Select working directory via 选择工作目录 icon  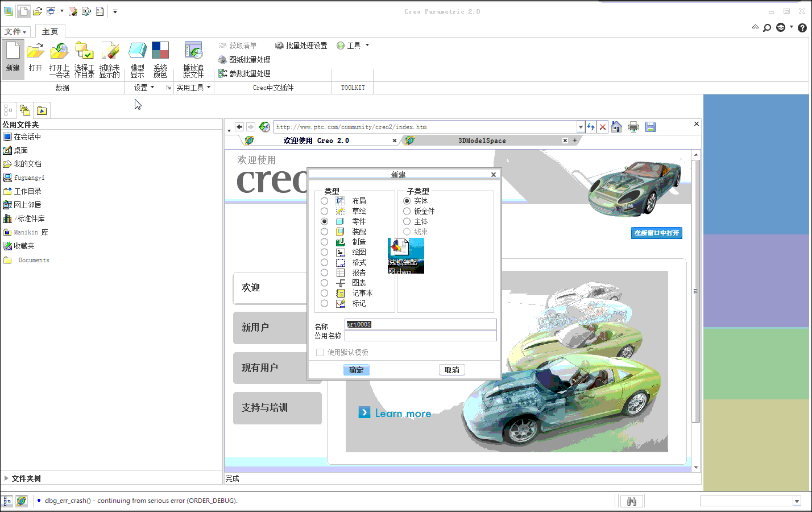[84, 59]
